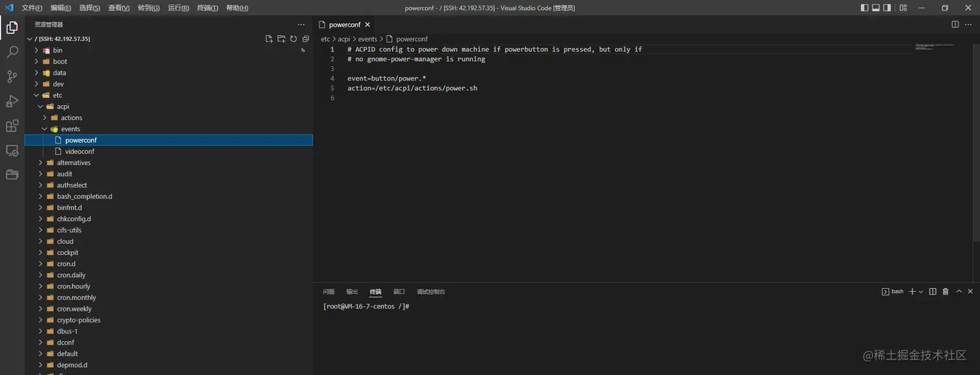Image resolution: width=980 pixels, height=375 pixels.
Task: Open the 文件 (File) menu
Action: (32, 8)
